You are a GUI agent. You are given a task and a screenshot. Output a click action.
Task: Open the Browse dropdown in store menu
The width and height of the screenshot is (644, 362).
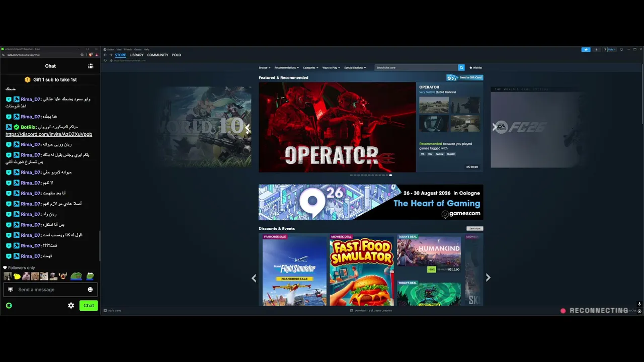tap(265, 67)
